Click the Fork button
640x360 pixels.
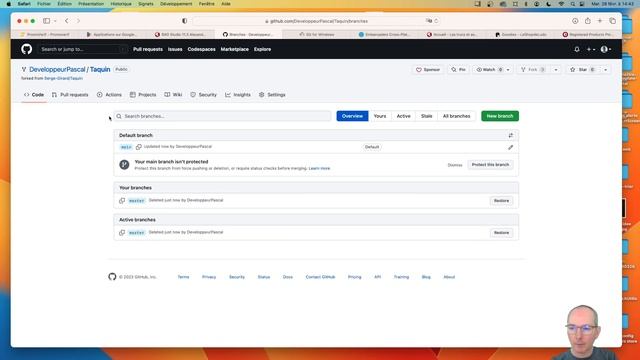(533, 70)
